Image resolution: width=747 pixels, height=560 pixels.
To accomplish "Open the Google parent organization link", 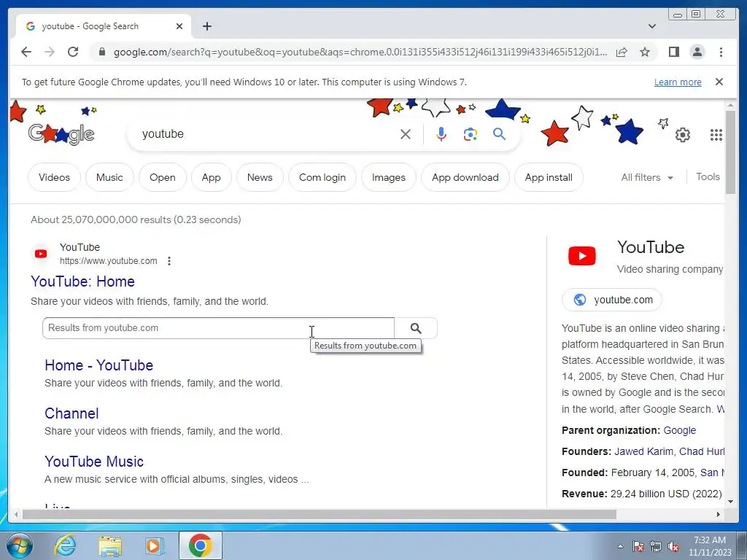I will click(x=679, y=430).
